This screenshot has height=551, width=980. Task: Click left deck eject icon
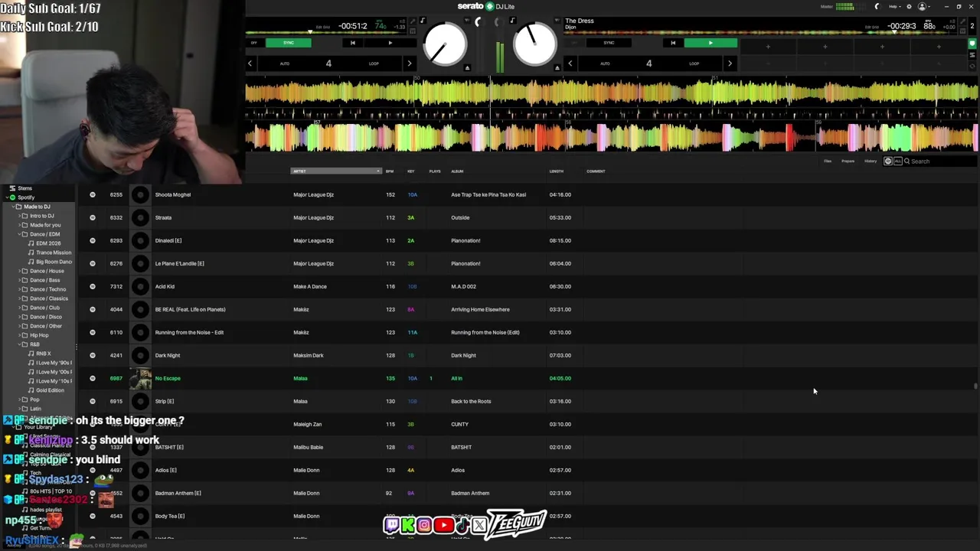coord(467,68)
